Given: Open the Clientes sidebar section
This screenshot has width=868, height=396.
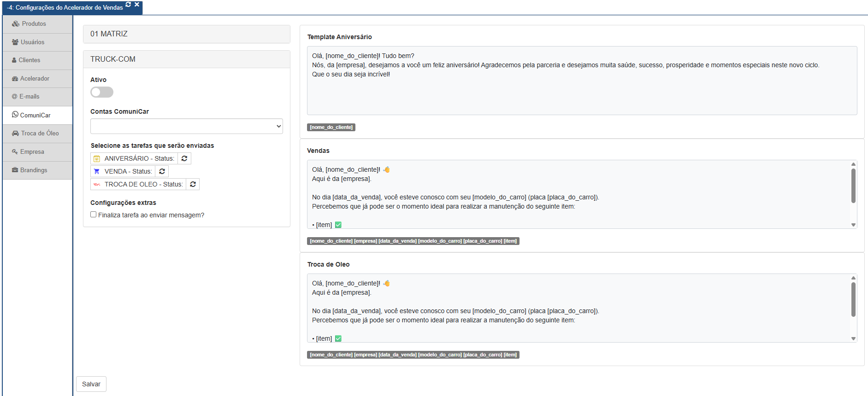Looking at the screenshot, I should point(37,60).
